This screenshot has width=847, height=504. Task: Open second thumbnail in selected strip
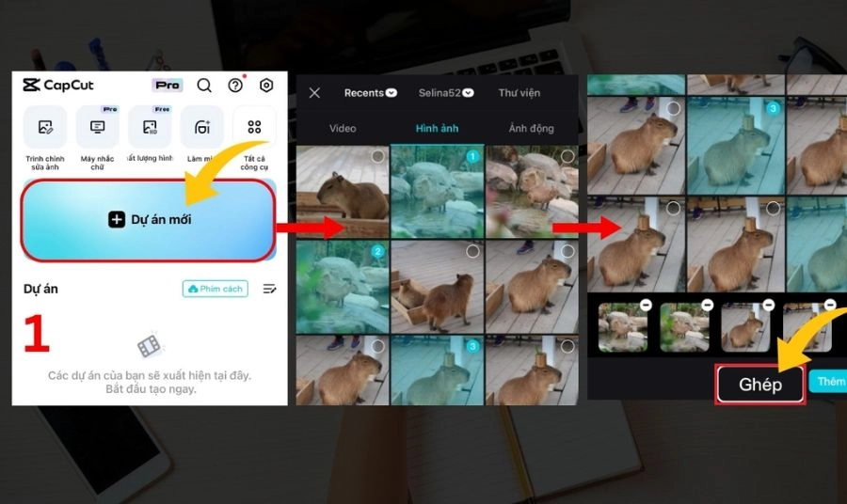click(x=684, y=327)
